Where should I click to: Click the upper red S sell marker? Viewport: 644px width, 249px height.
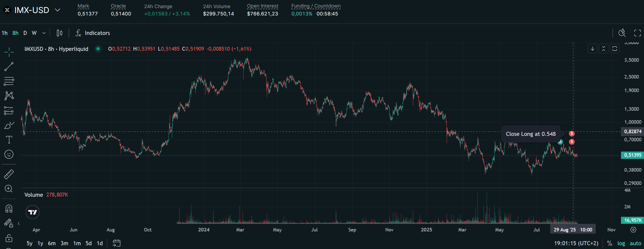(572, 133)
